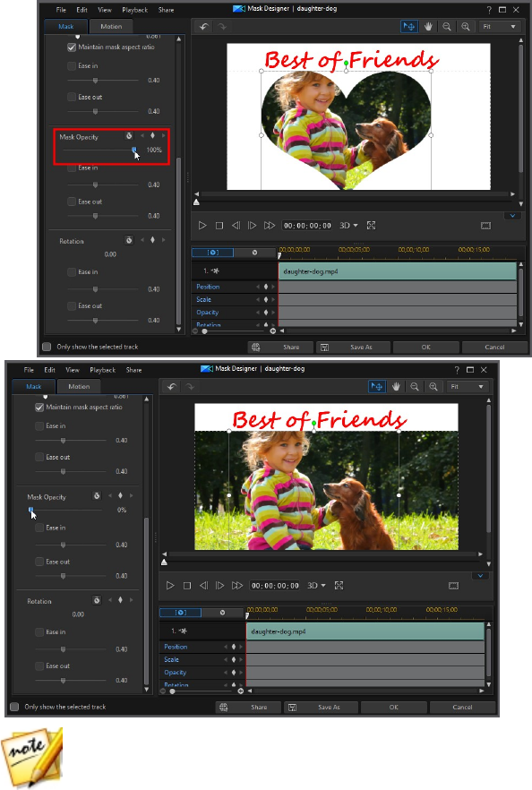Click fast forward in heart-preview window

coord(270,226)
